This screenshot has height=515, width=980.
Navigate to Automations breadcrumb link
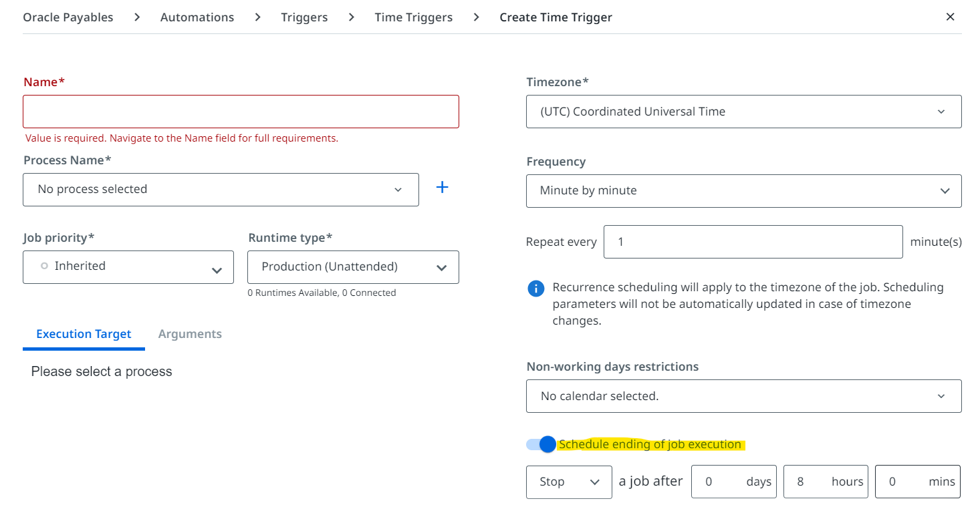click(x=197, y=17)
